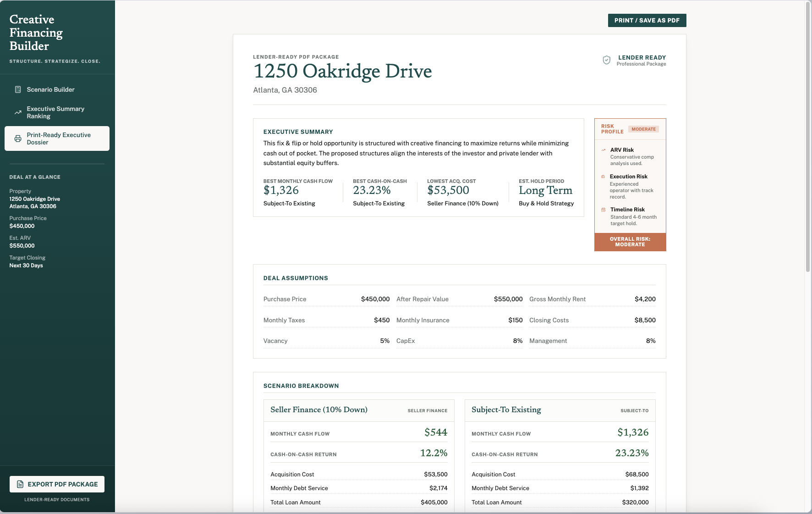Click the Target Closing Next 30 Days value
This screenshot has width=812, height=514.
pos(26,265)
